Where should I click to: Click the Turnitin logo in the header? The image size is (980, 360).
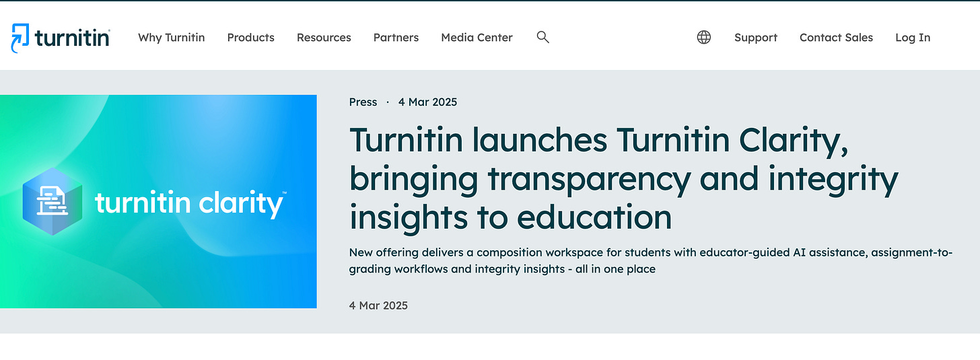tap(60, 38)
